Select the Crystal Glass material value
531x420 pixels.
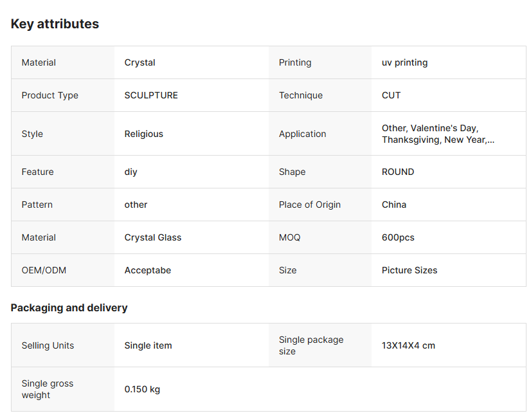click(x=153, y=237)
